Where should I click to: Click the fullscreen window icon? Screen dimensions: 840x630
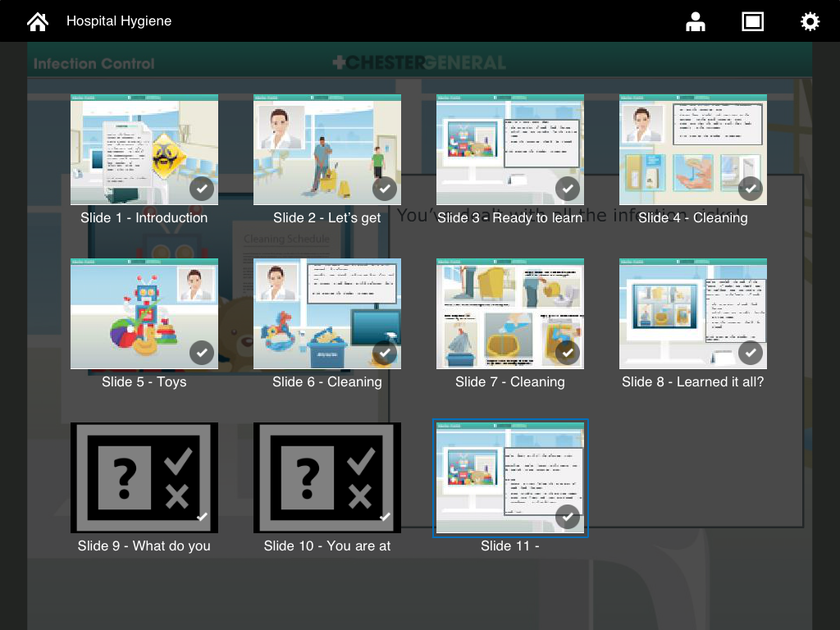click(x=752, y=21)
